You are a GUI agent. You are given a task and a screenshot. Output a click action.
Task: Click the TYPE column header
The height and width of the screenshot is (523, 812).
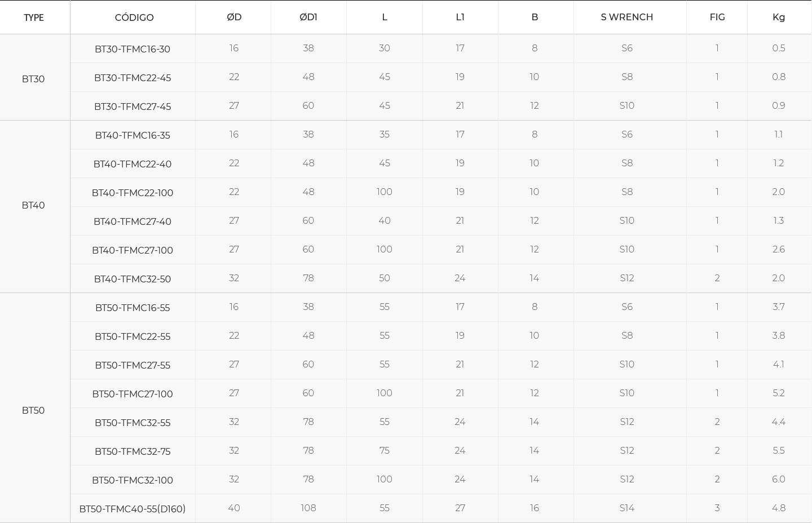[34, 17]
